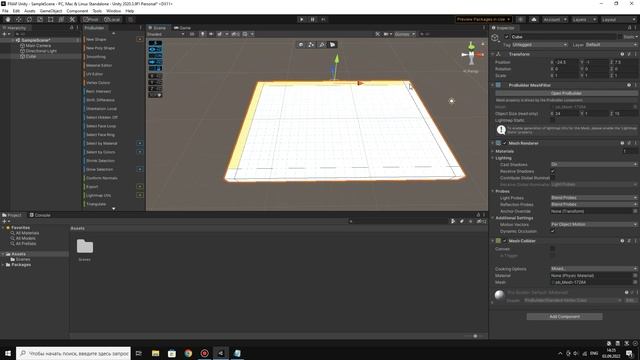Toggle Local/Global handle rotation
This screenshot has width=640, height=360.
[x=112, y=19]
